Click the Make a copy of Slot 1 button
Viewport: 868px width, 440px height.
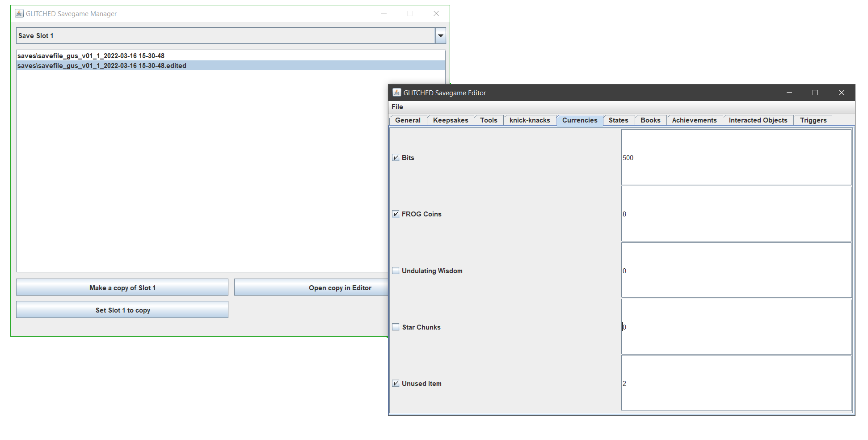(122, 287)
